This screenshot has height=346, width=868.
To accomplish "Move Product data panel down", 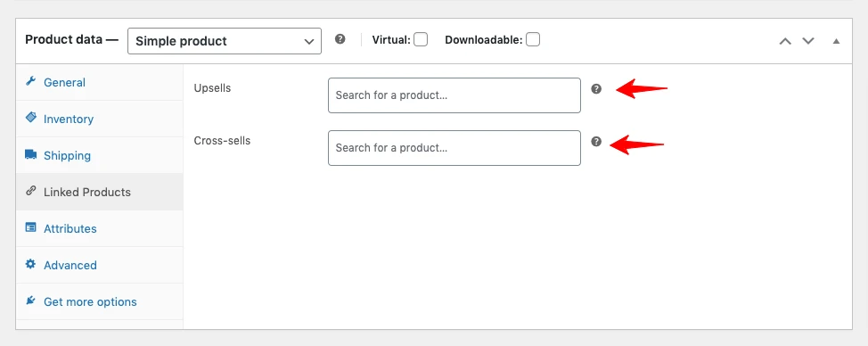I will tap(808, 41).
